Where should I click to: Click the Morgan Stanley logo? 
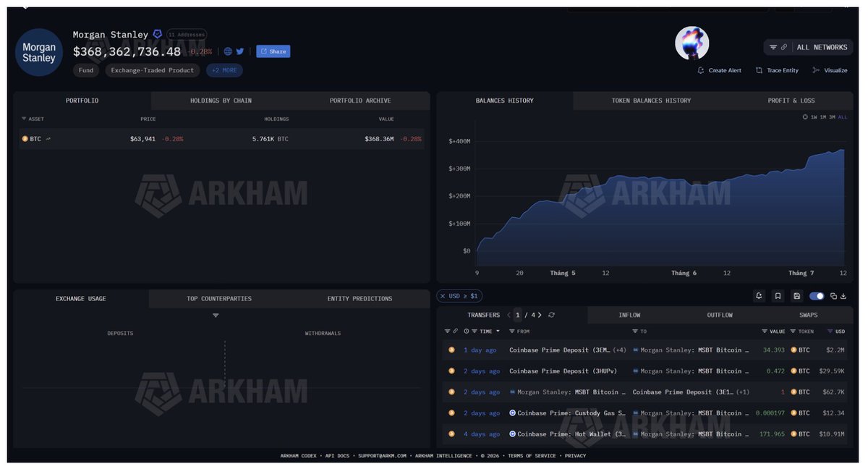coord(39,52)
